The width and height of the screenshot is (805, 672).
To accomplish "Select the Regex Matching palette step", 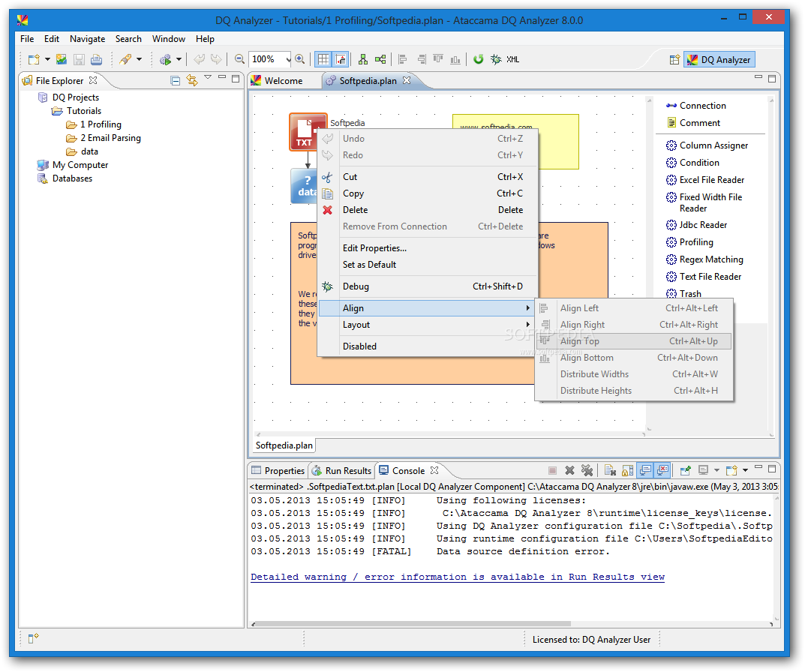I will 704,259.
